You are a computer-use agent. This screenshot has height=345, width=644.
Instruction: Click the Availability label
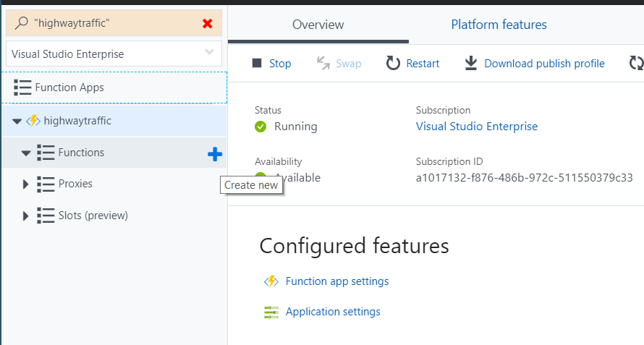[278, 161]
